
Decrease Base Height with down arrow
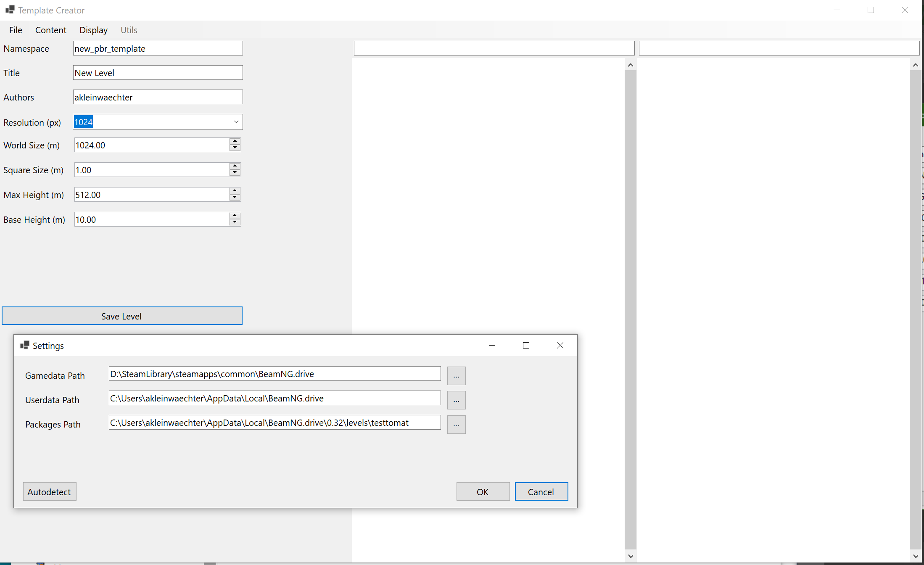235,222
